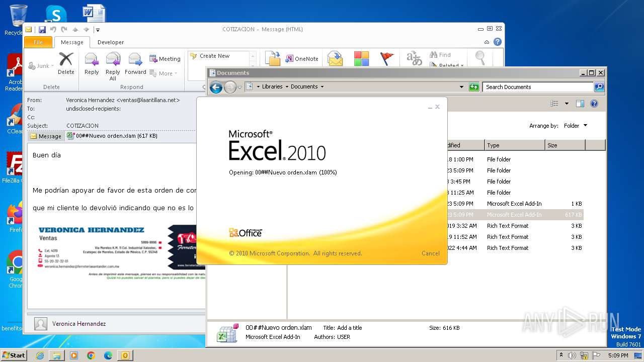Open explorer help icon
The height and width of the screenshot is (362, 644).
pos(594,104)
